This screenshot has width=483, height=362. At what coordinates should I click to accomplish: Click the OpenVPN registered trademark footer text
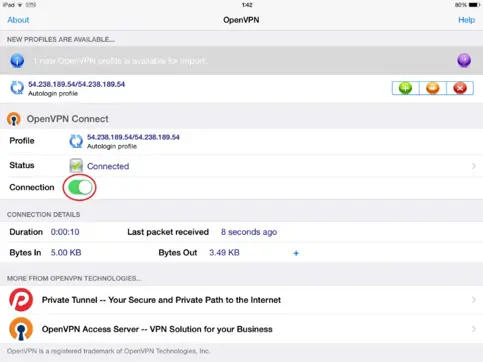tap(108, 351)
